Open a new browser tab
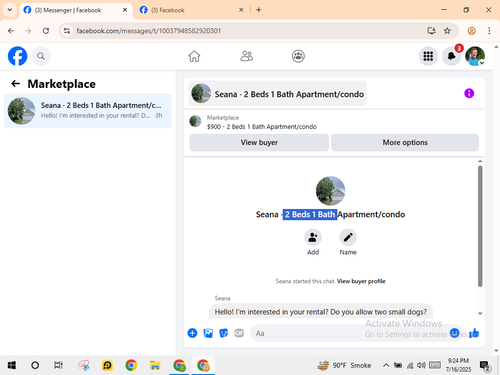This screenshot has width=500, height=375. point(259,10)
